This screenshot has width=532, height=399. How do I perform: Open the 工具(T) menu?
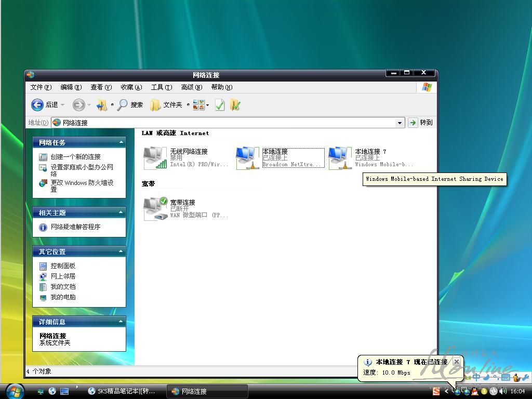point(161,87)
